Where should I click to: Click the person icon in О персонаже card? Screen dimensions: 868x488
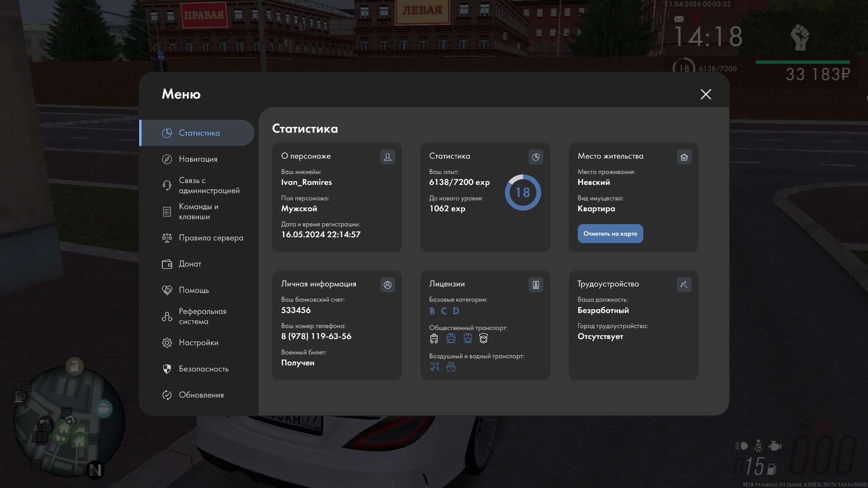tap(387, 157)
